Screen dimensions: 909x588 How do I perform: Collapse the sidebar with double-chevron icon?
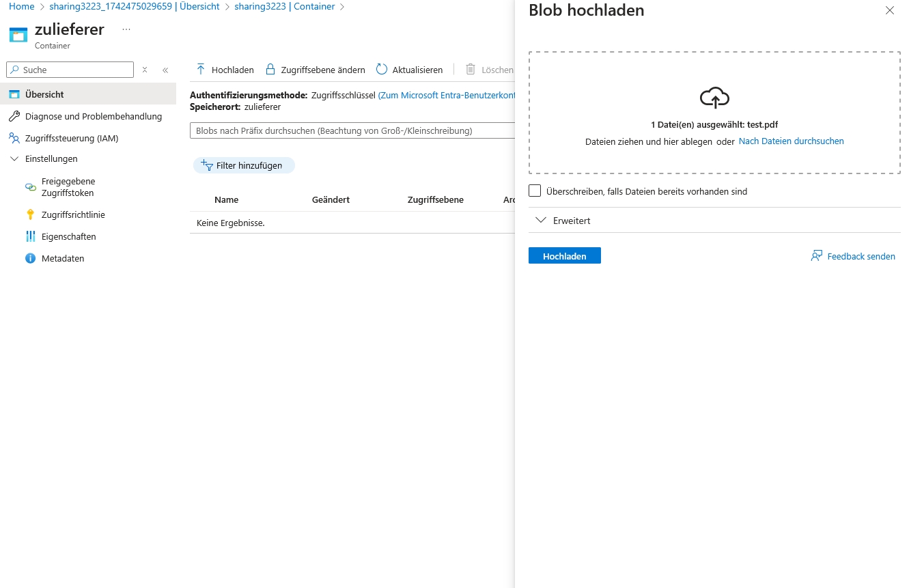165,70
